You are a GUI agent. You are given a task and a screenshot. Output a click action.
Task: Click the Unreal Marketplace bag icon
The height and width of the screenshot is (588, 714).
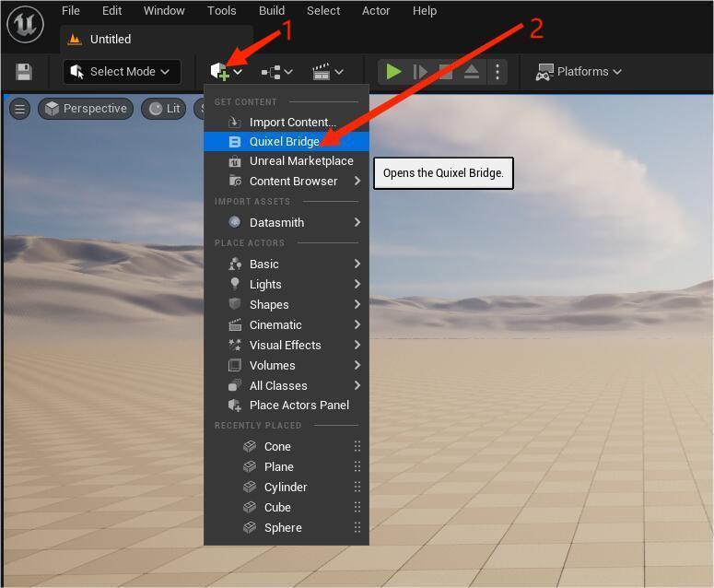click(235, 161)
